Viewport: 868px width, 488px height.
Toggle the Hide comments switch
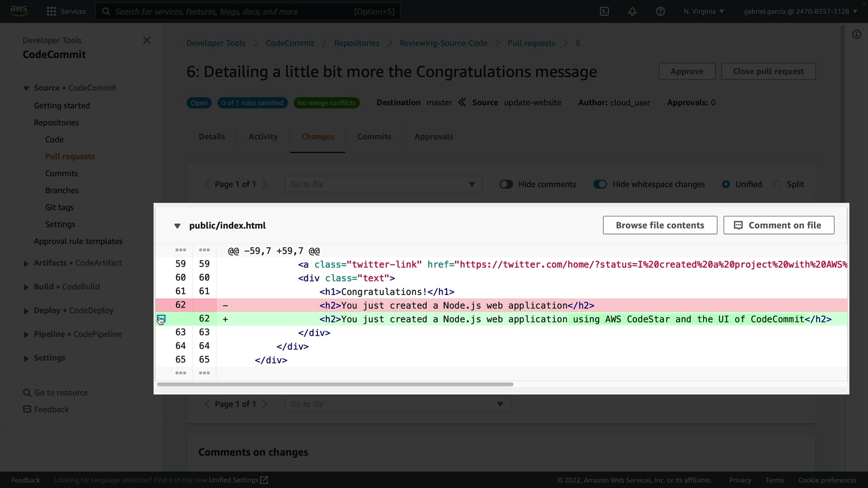(x=506, y=184)
